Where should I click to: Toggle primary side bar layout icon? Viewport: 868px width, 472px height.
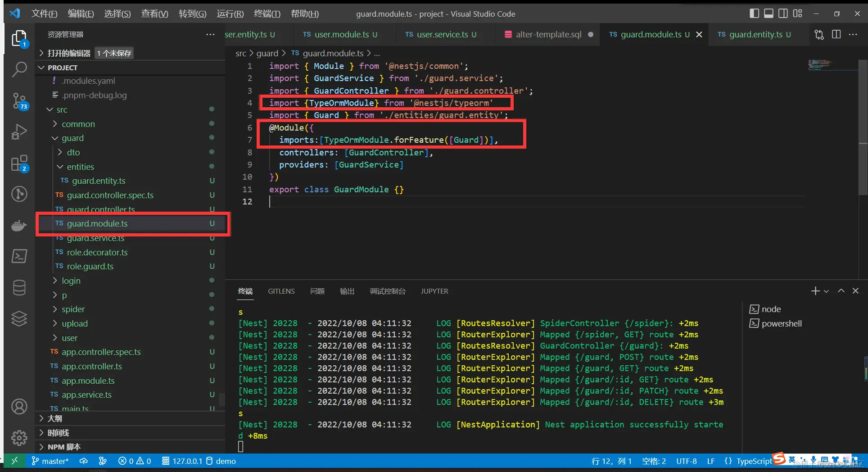(754, 14)
